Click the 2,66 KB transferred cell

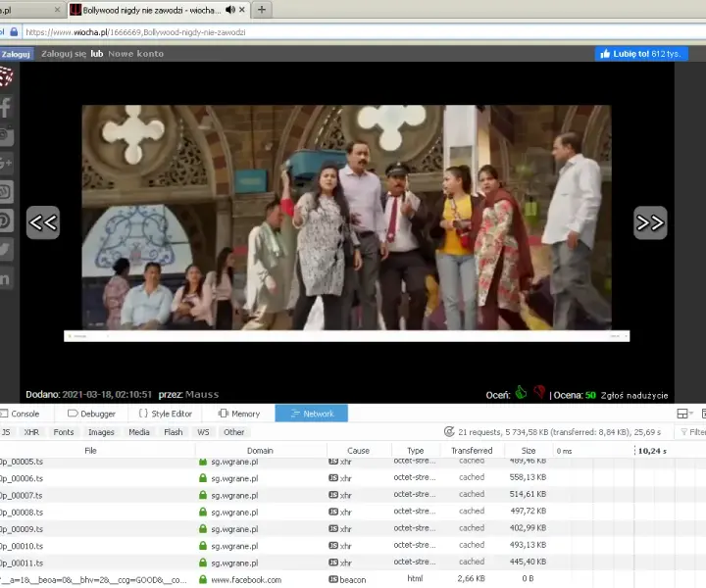coord(472,578)
